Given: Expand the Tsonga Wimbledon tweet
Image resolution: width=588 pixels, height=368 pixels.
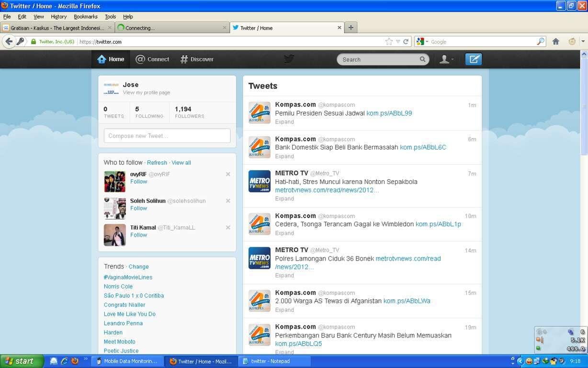Looking at the screenshot, I should [x=284, y=233].
